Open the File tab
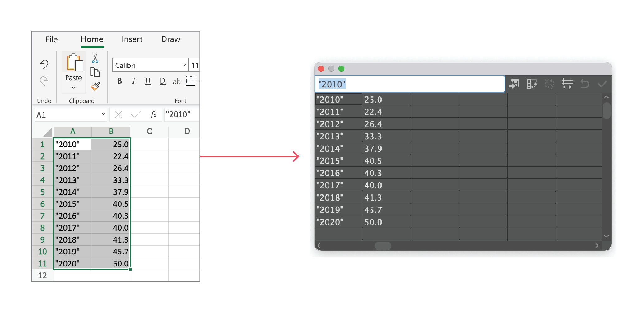Viewport: 644px width, 315px height. pyautogui.click(x=52, y=39)
